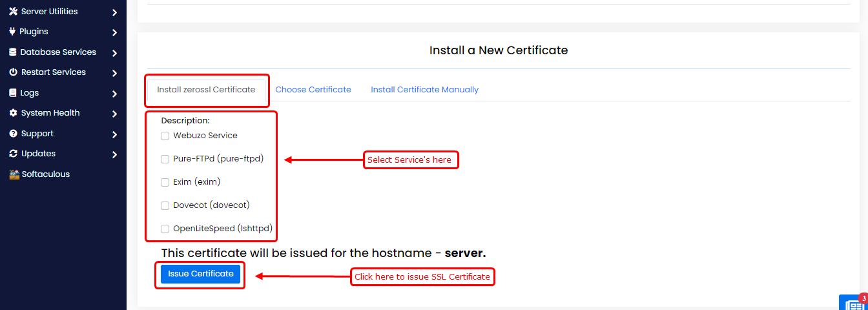Tick the Exim (exim) checkbox
This screenshot has height=310, width=868.
coord(165,182)
